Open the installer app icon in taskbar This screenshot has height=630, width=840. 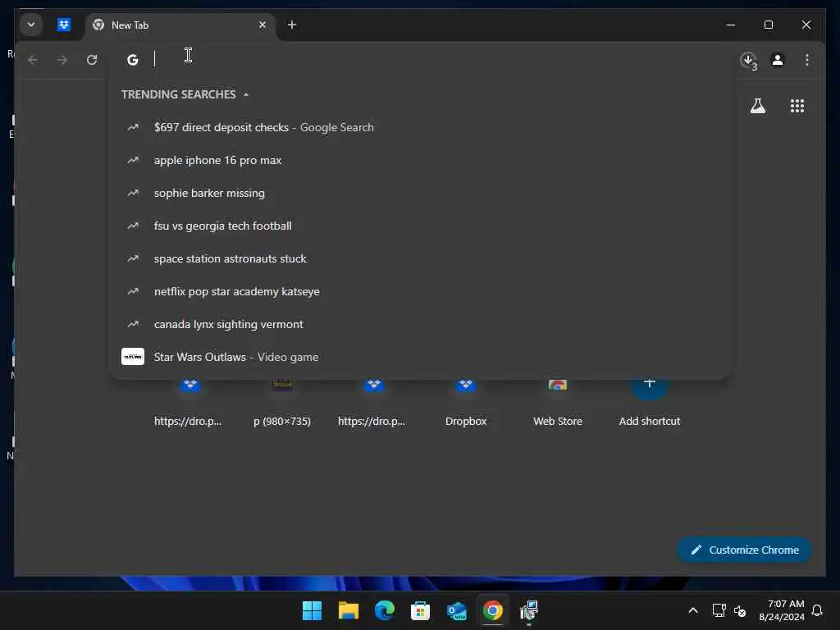click(529, 610)
